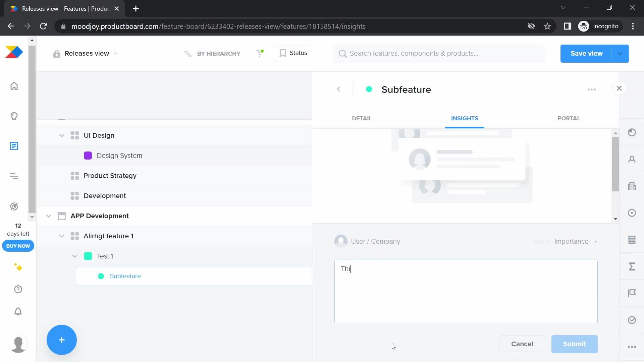This screenshot has height=362, width=644.
Task: Open the user impact icon in right rail
Action: click(x=632, y=159)
